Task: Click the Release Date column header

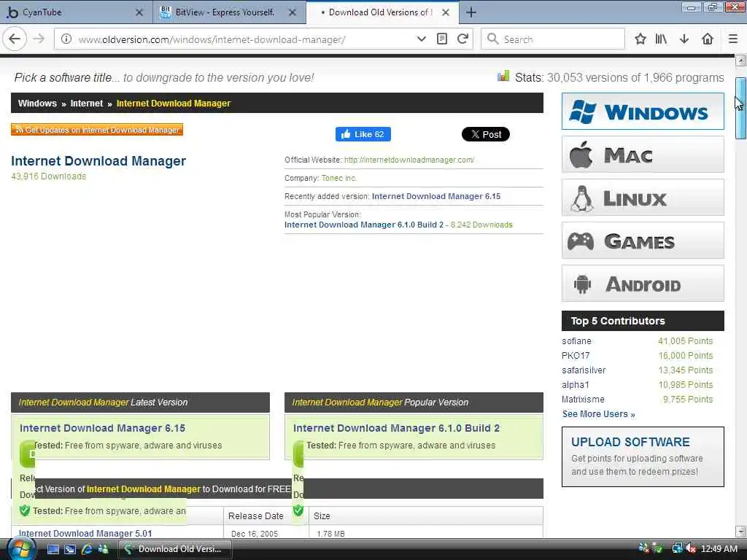Action: (256, 516)
